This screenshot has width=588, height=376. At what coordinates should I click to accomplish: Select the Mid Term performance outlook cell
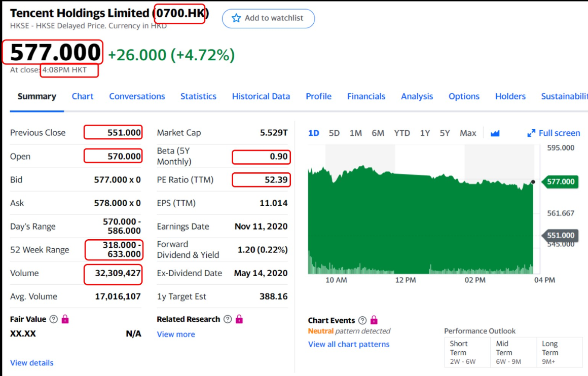513,352
